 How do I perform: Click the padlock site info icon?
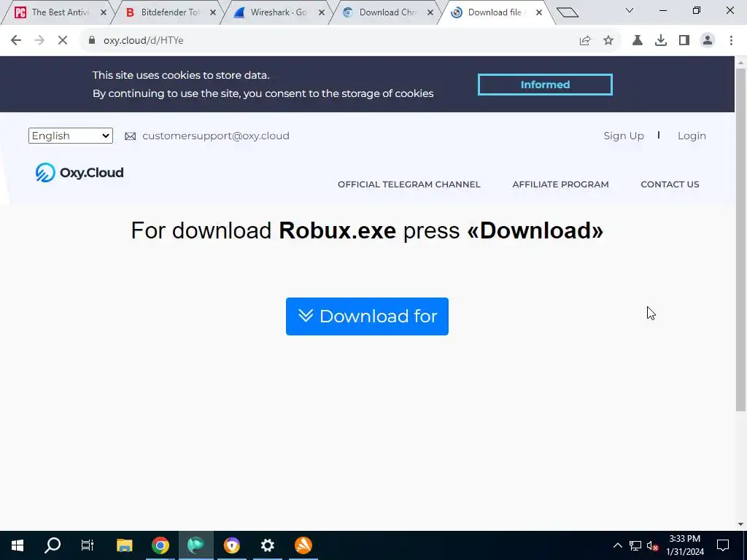click(x=92, y=41)
